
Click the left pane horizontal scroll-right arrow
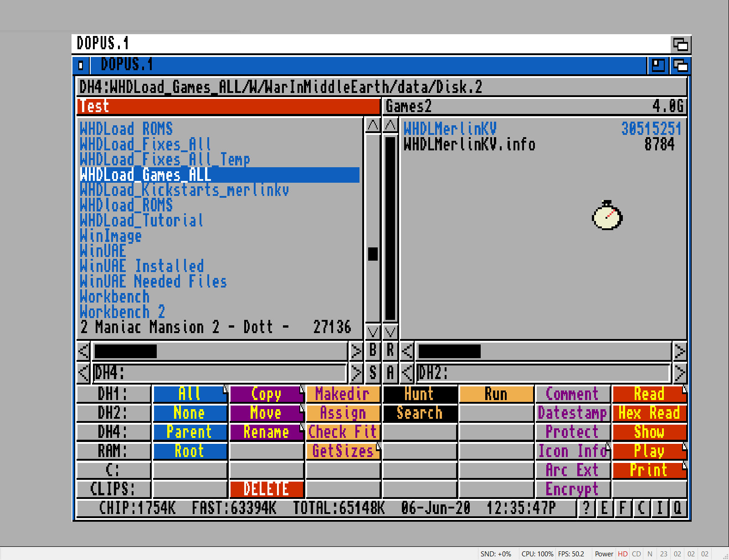click(356, 351)
